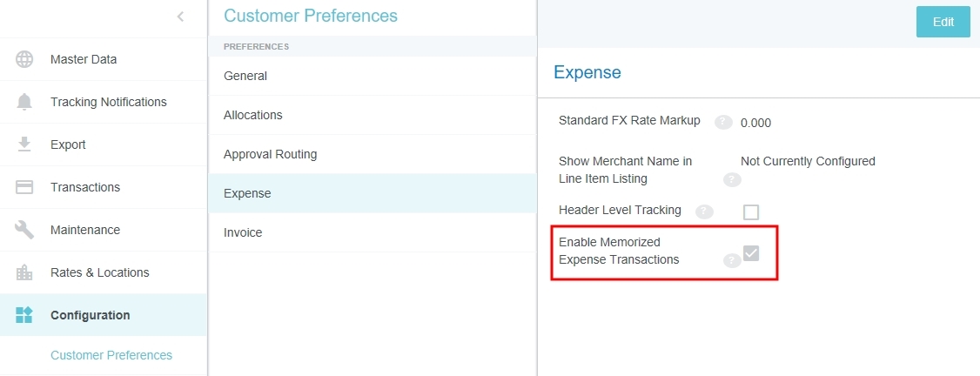Toggle Enable Memorized Expense Transactions checkbox
Screen dimensions: 980x376
click(751, 253)
